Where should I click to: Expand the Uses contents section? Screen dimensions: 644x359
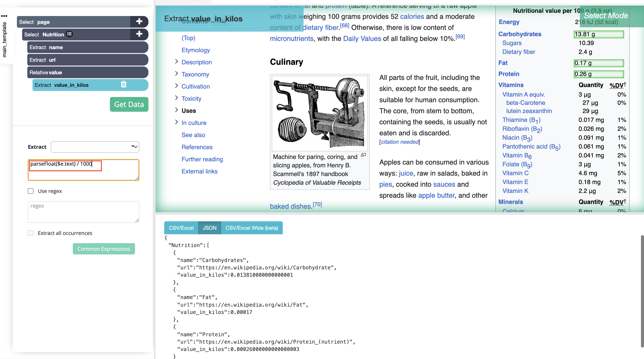tap(177, 110)
